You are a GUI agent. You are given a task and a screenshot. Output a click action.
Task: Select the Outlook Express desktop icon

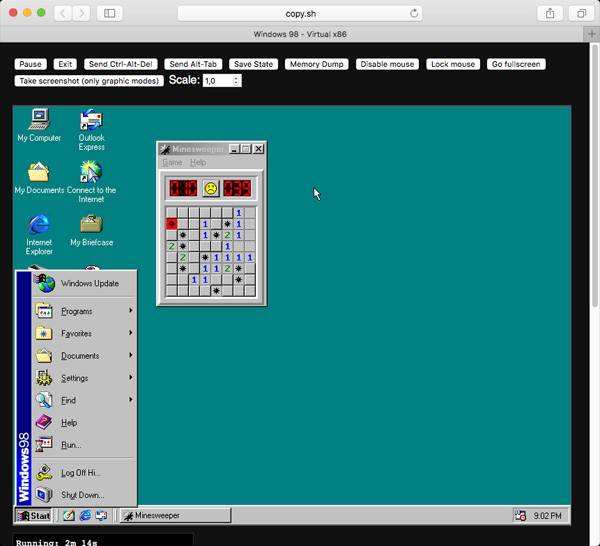point(91,129)
